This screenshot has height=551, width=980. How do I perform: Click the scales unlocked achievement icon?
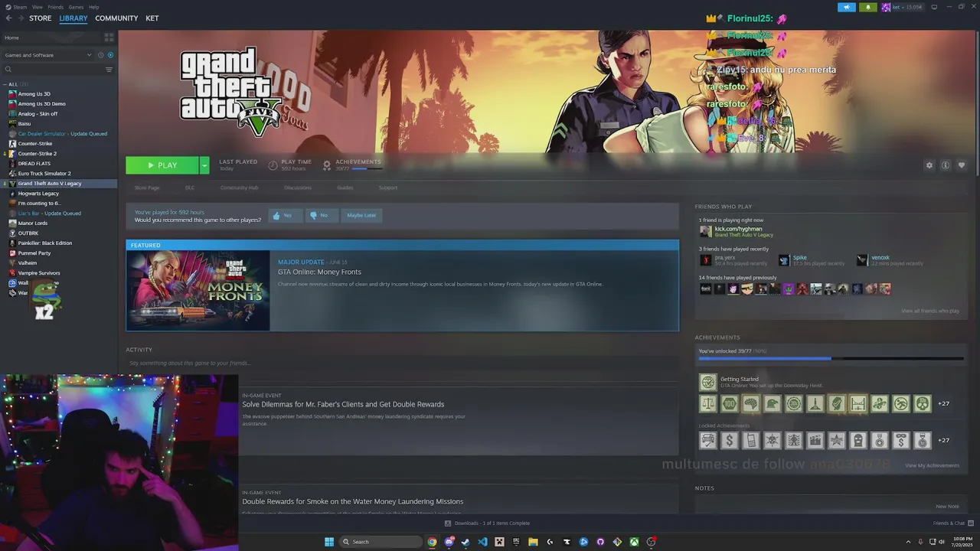[x=708, y=403]
